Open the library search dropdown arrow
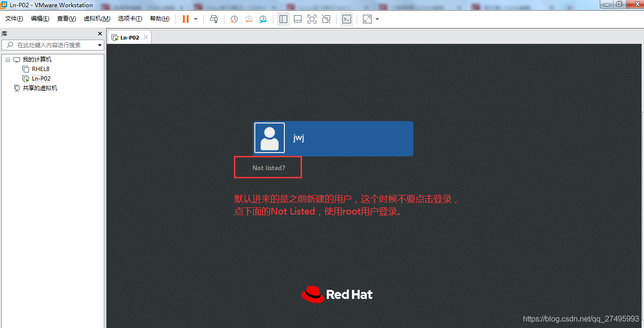This screenshot has height=328, width=644. click(x=100, y=45)
